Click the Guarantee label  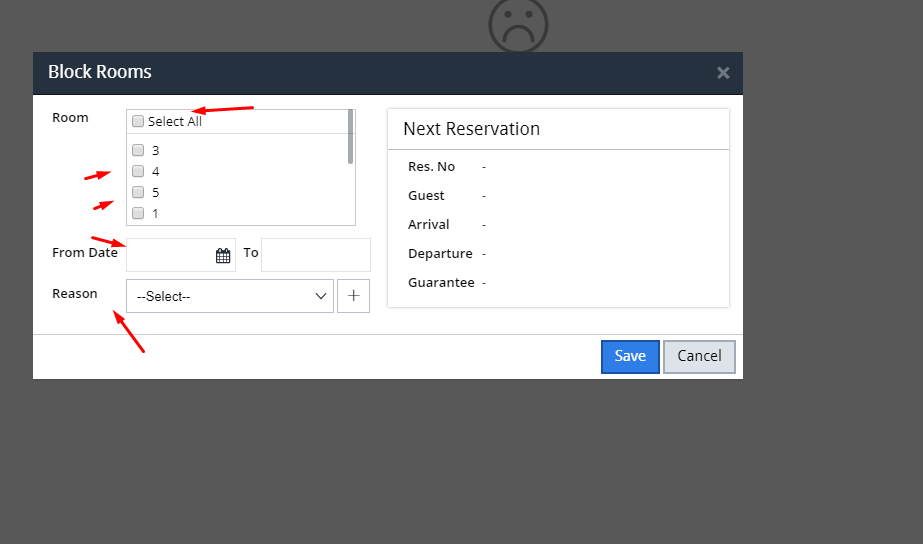(x=441, y=283)
